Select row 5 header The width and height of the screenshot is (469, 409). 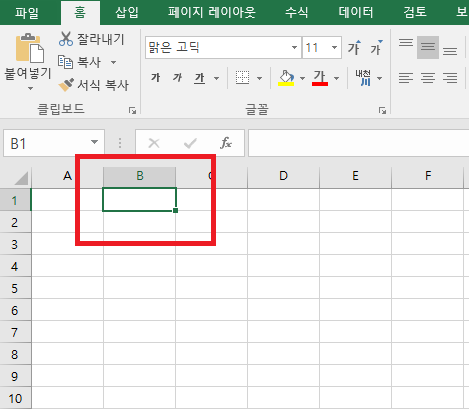(x=15, y=288)
